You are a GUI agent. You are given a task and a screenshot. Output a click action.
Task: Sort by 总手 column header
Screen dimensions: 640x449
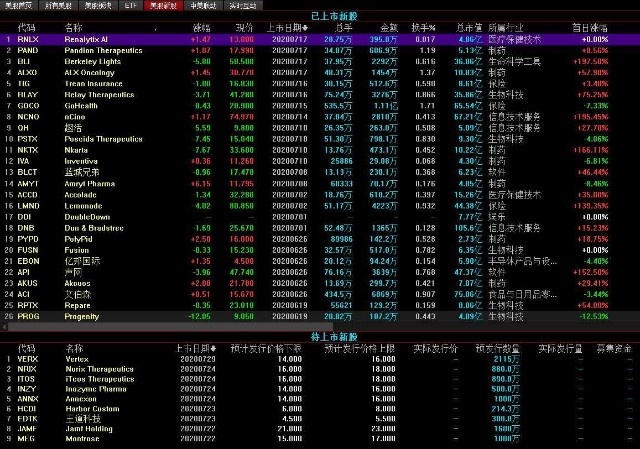click(x=343, y=28)
